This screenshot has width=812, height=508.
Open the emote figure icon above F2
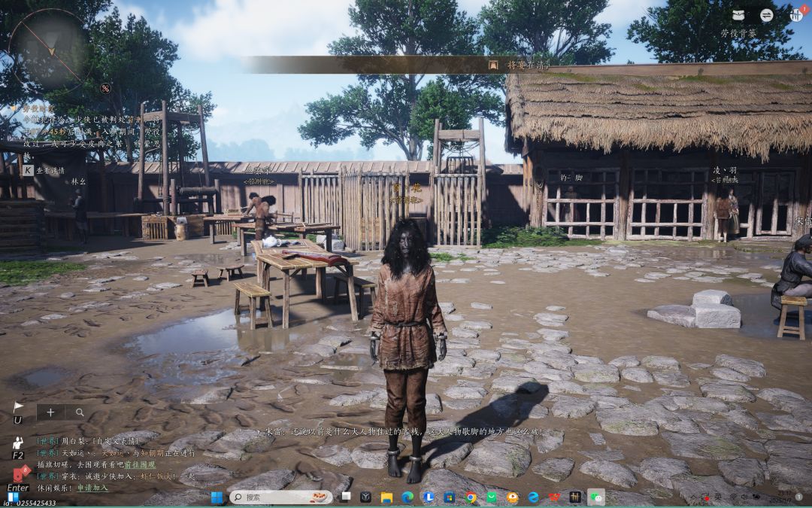pos(18,443)
